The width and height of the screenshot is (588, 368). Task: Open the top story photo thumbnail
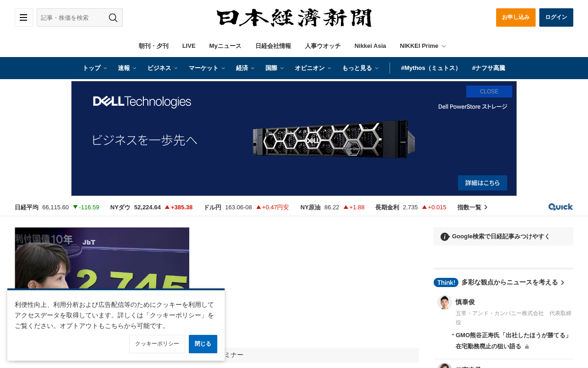pos(102,258)
